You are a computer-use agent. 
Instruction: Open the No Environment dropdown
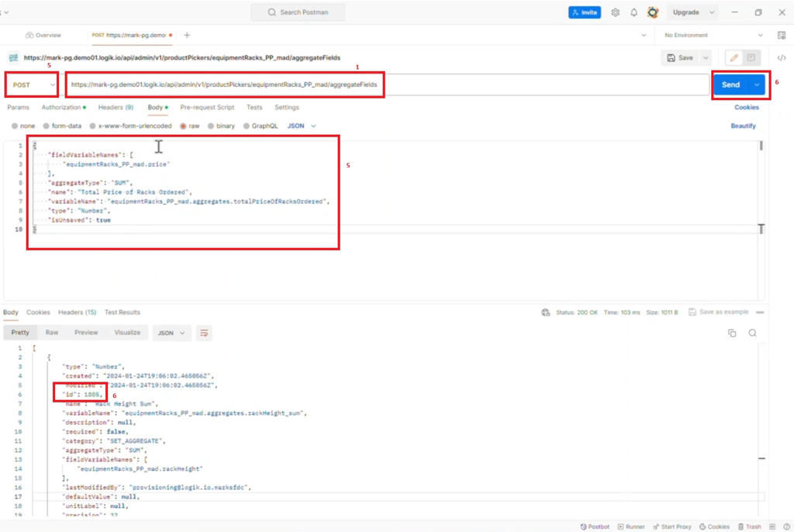coord(713,36)
